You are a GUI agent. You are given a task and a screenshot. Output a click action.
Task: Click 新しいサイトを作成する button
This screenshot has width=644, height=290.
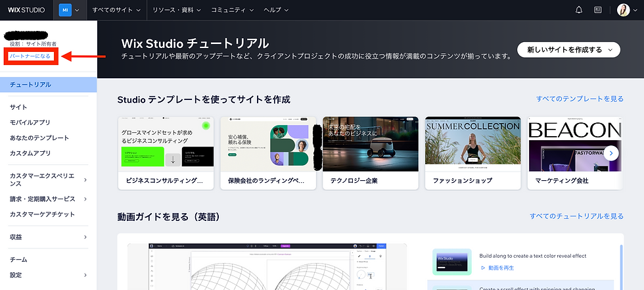click(568, 50)
